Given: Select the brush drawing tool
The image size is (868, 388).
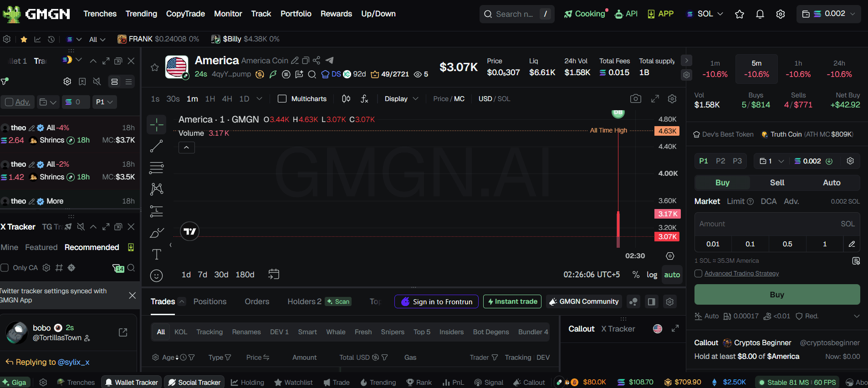Looking at the screenshot, I should click(x=156, y=233).
